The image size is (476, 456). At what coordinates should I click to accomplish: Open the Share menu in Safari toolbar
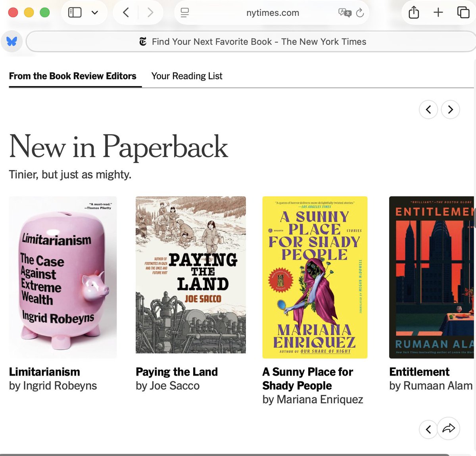click(414, 12)
